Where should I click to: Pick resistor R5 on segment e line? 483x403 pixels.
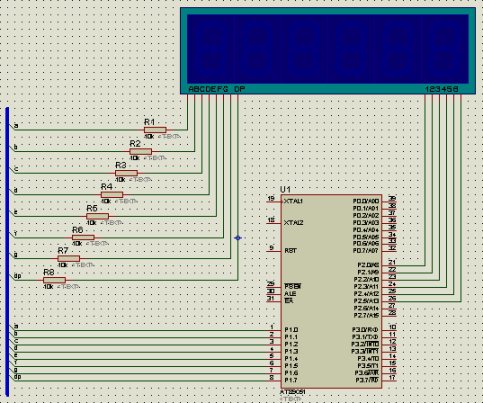[97, 216]
